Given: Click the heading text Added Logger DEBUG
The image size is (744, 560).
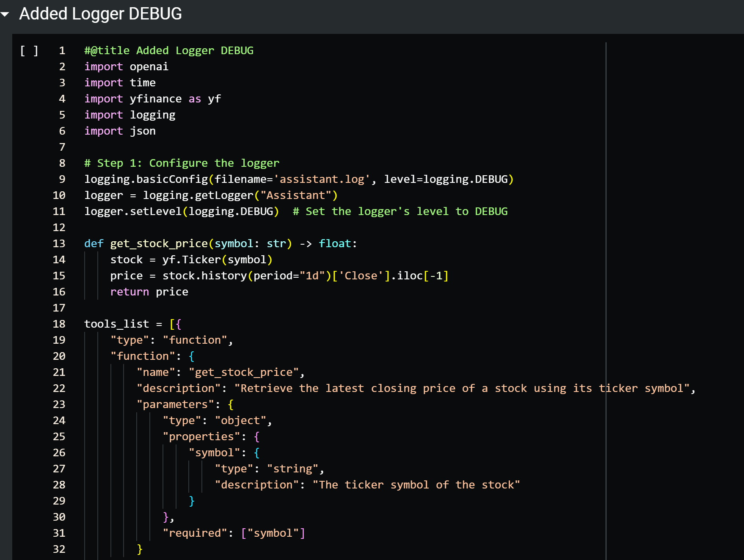Looking at the screenshot, I should click(x=101, y=14).
